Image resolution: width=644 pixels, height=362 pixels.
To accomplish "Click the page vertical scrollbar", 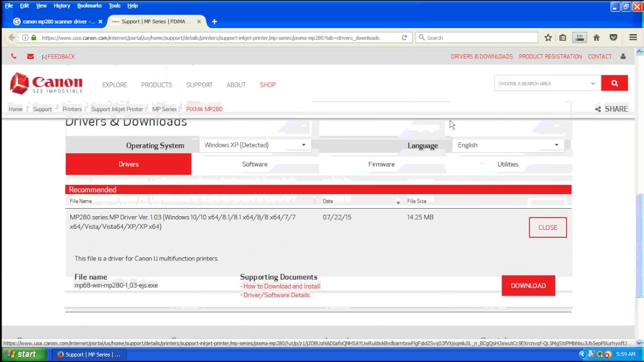I will pos(639,246).
